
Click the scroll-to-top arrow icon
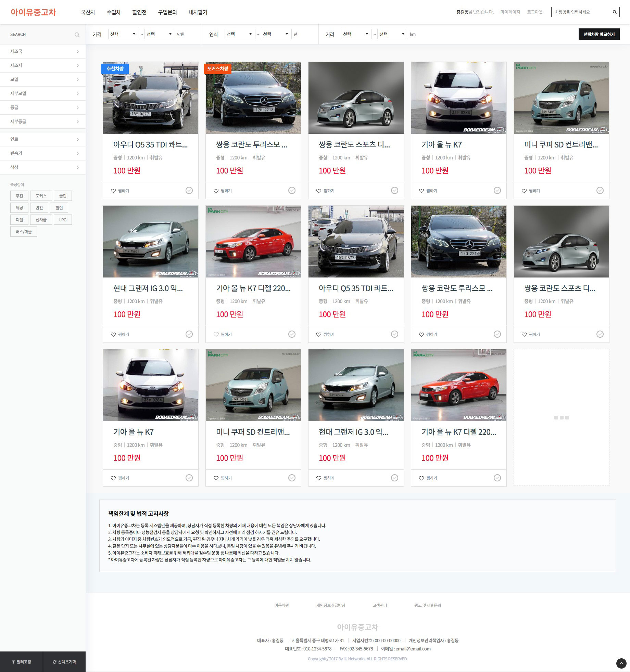point(621,663)
